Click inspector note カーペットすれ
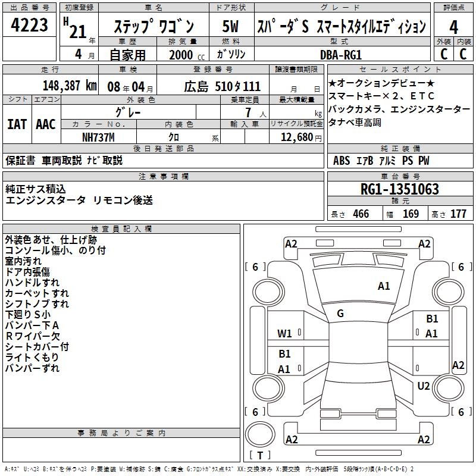476x476 pixels. point(37,293)
